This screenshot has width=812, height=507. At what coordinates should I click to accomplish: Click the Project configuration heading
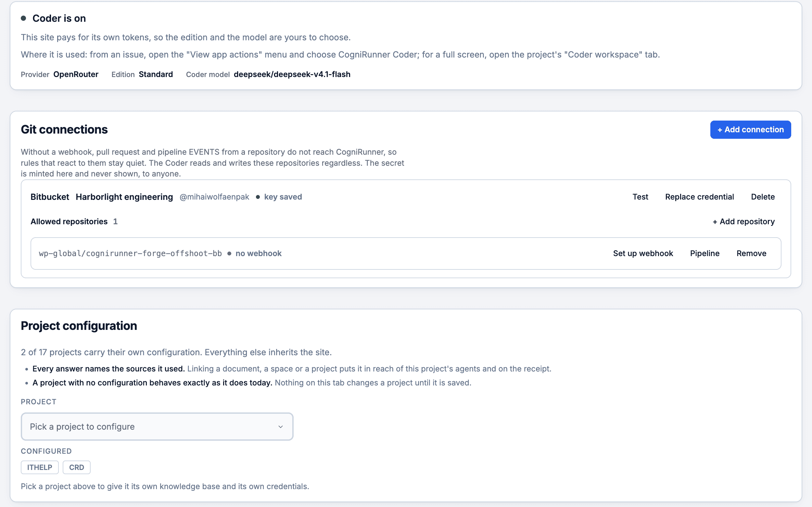click(x=79, y=326)
